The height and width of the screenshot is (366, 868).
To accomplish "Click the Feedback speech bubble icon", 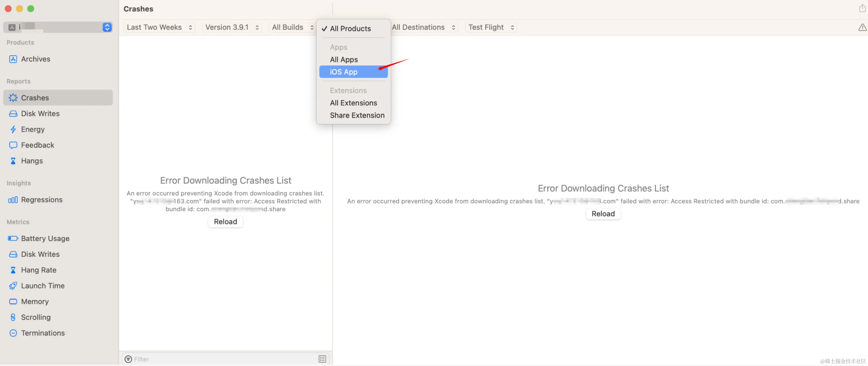I will click(x=13, y=145).
